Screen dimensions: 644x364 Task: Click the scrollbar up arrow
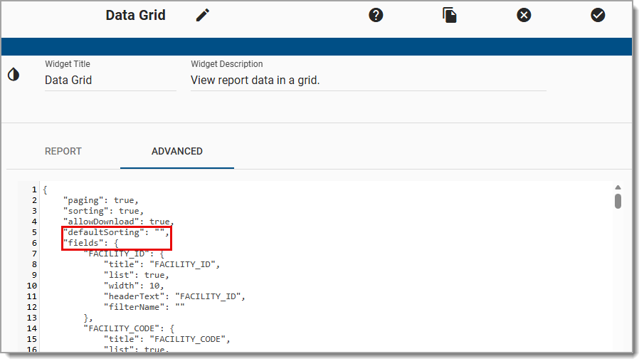pyautogui.click(x=618, y=187)
